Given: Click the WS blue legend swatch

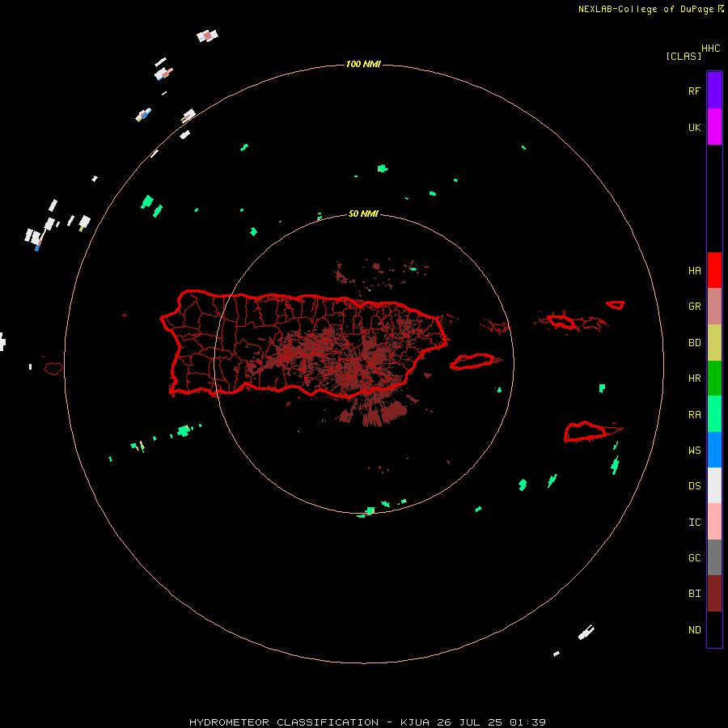Looking at the screenshot, I should coord(714,450).
